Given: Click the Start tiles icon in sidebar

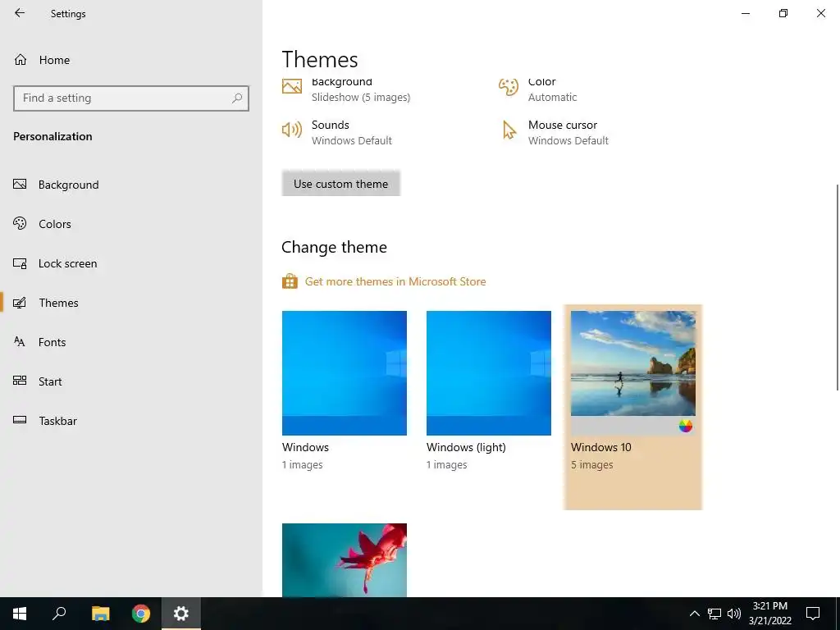Looking at the screenshot, I should coord(20,381).
